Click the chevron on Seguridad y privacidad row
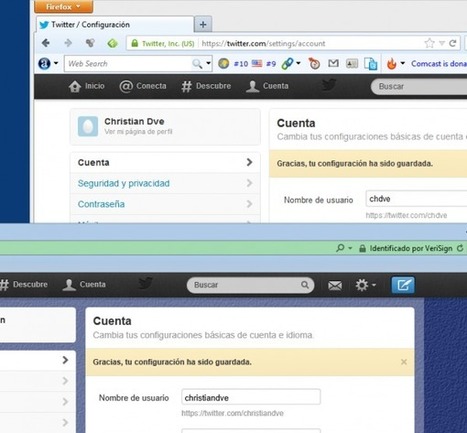The width and height of the screenshot is (467, 433). pyautogui.click(x=249, y=183)
